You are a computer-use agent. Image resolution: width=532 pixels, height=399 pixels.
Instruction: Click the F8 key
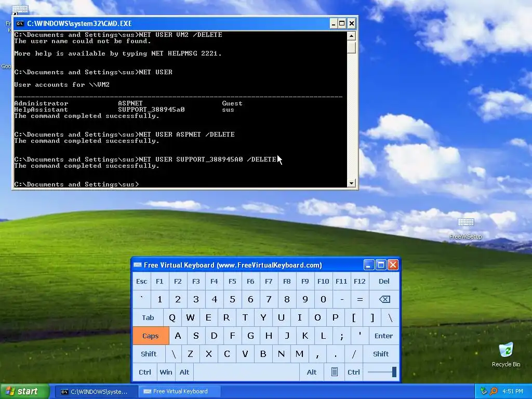tap(287, 281)
